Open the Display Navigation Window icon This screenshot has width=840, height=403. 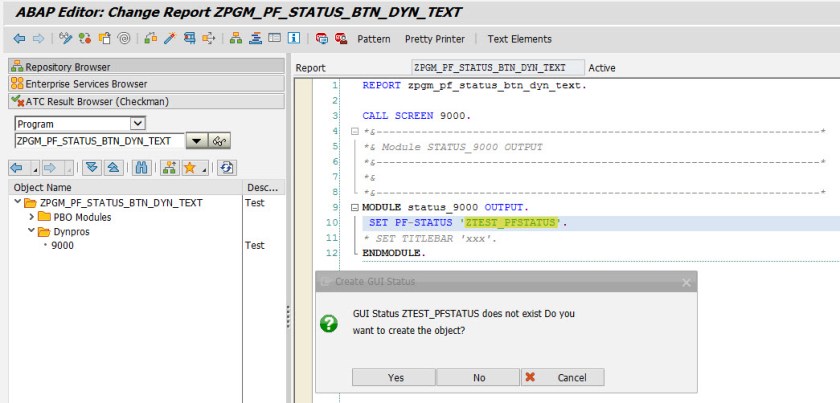click(256, 39)
